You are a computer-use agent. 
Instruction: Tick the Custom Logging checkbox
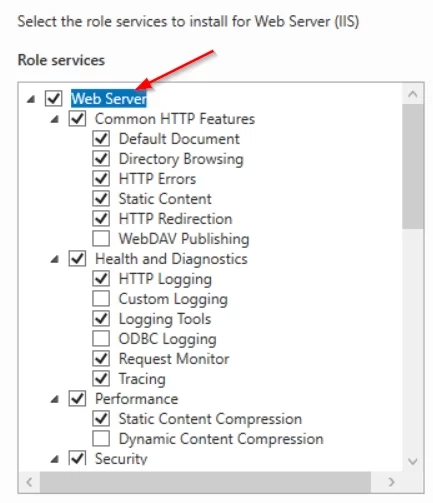click(x=101, y=299)
